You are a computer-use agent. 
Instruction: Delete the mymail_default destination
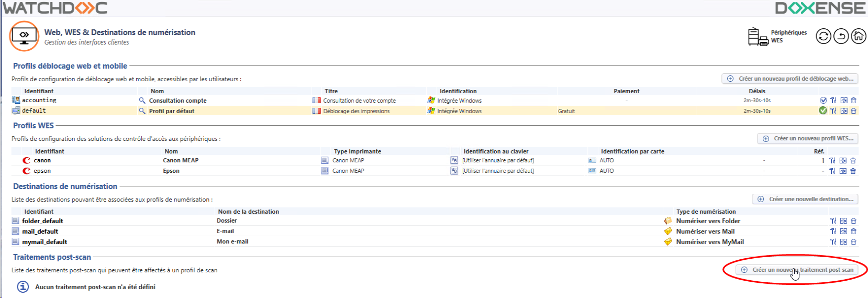coord(853,242)
